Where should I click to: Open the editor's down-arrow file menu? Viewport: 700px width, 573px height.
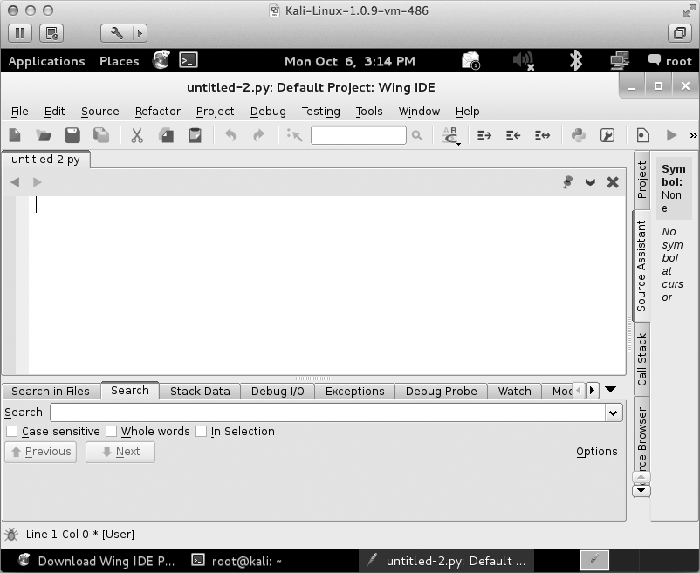[590, 182]
